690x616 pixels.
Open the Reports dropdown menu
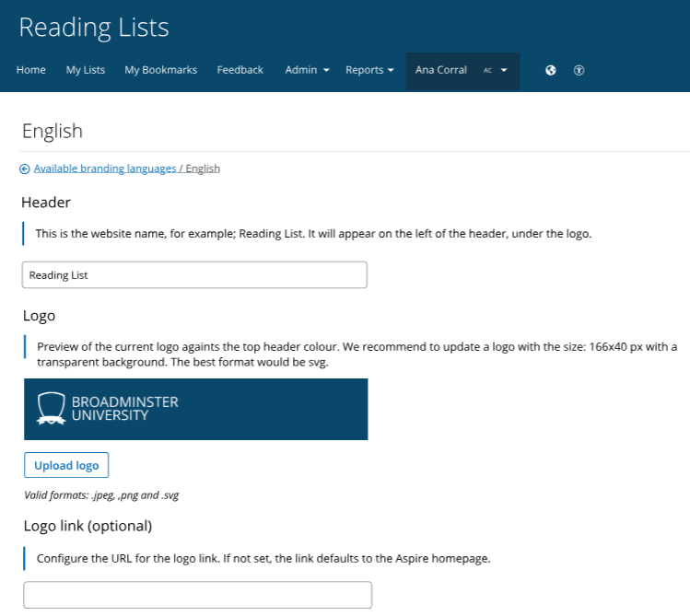(369, 70)
